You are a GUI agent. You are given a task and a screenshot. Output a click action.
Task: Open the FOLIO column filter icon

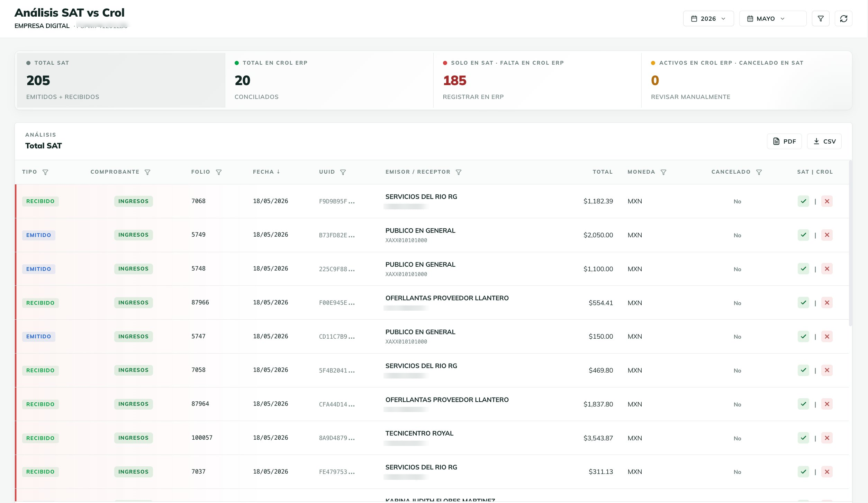[219, 172]
